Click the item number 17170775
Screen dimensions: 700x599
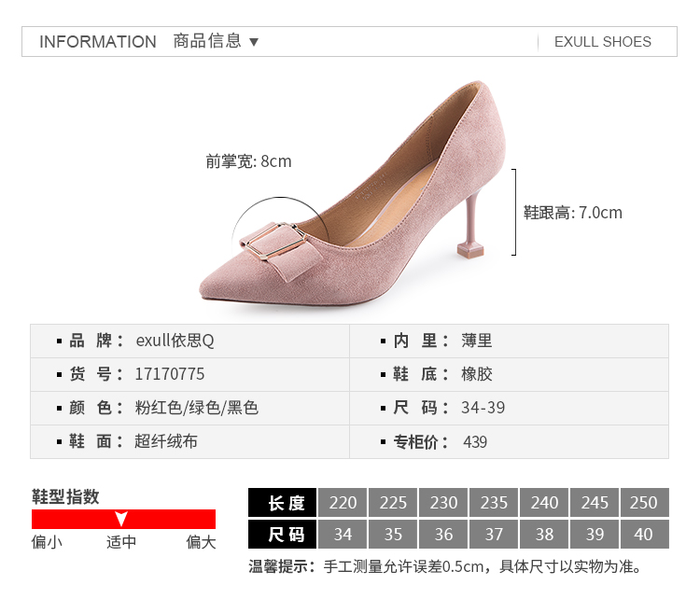pos(170,374)
